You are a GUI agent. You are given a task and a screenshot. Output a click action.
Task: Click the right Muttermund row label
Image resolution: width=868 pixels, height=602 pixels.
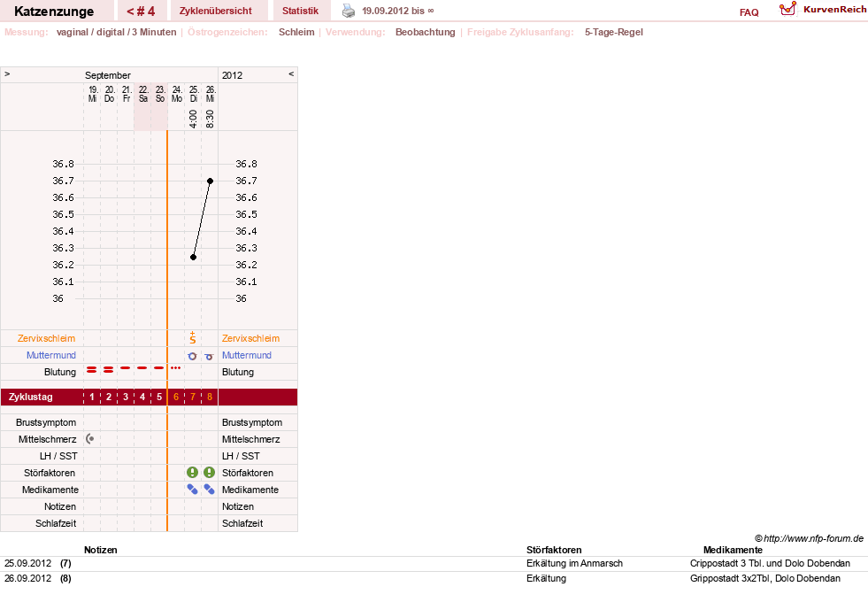pos(247,355)
